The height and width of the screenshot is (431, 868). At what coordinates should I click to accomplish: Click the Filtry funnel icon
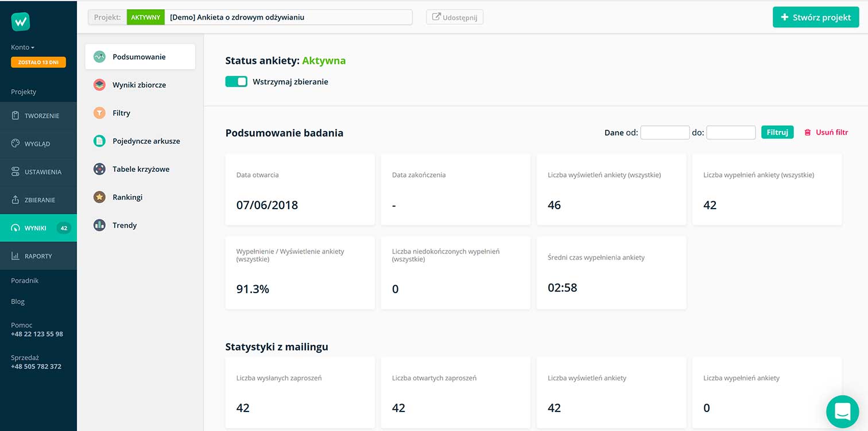99,113
